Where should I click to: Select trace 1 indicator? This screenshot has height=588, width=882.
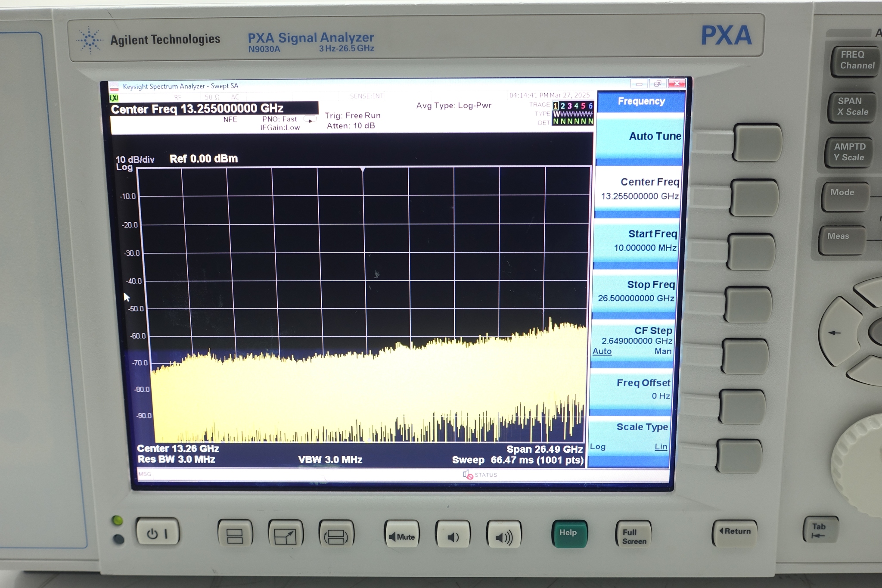pyautogui.click(x=556, y=106)
